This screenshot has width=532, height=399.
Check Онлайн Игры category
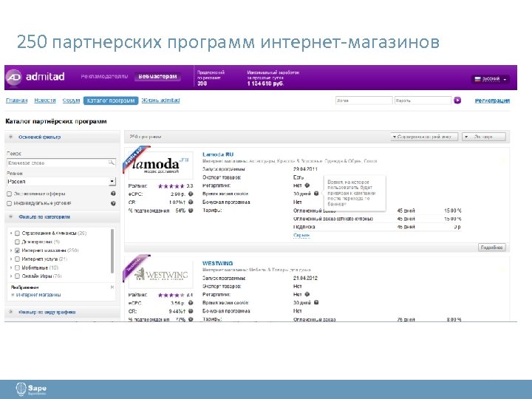[17, 276]
